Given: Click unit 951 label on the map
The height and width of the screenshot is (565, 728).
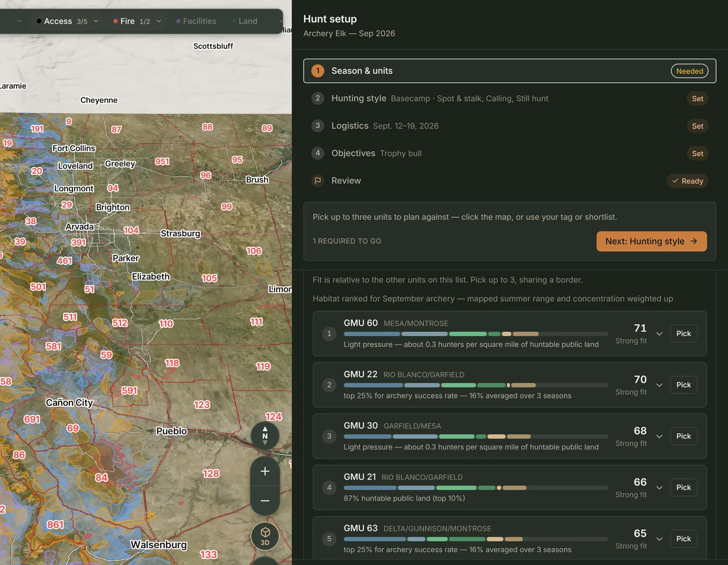Looking at the screenshot, I should [162, 162].
